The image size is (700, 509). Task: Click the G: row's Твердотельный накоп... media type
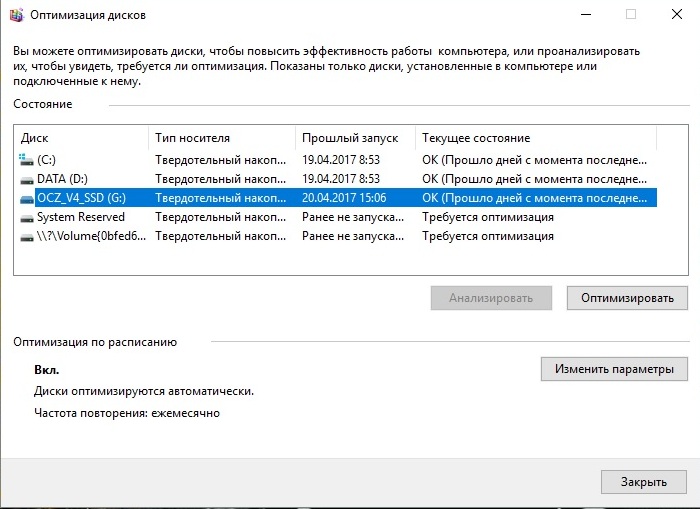coord(221,198)
